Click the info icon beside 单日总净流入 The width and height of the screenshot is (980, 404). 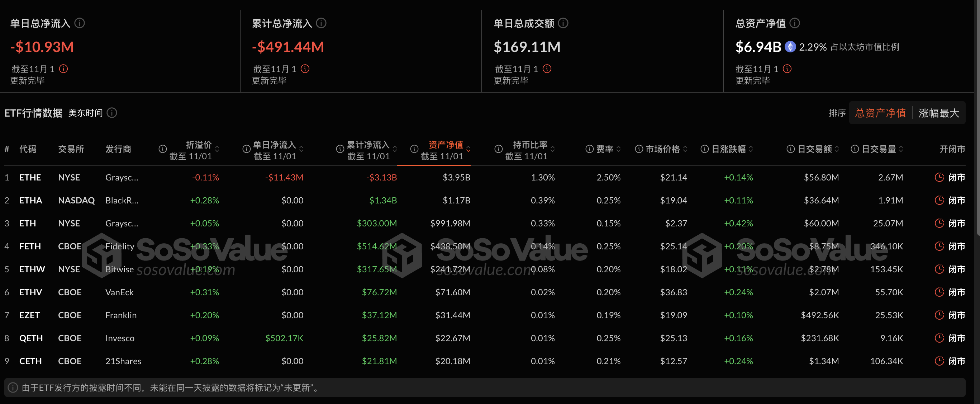tap(80, 23)
